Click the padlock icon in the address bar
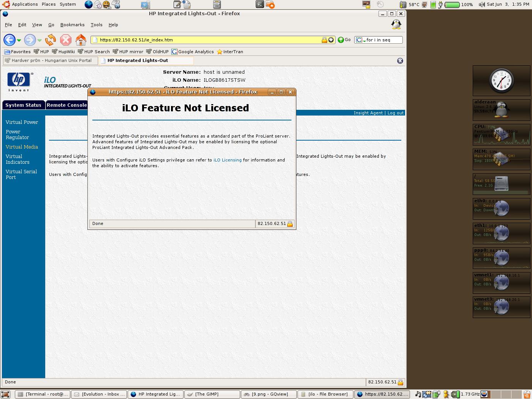Screen dimensions: 532x399 click(324, 40)
